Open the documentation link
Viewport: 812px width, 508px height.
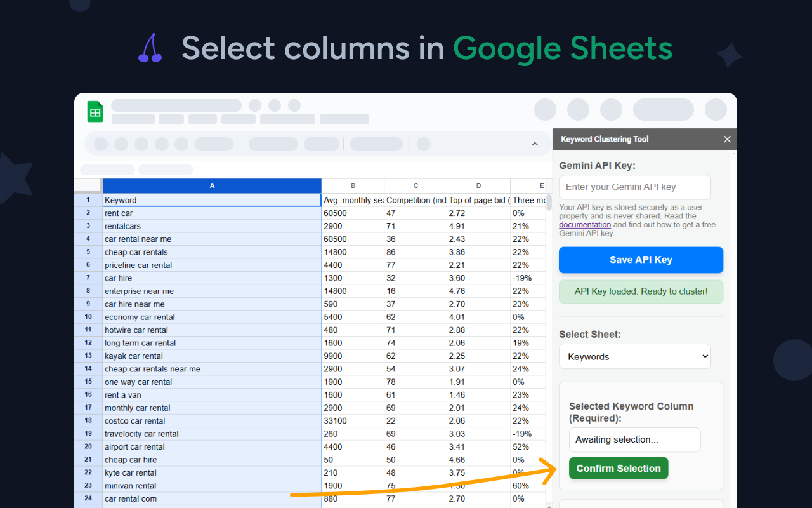point(584,225)
